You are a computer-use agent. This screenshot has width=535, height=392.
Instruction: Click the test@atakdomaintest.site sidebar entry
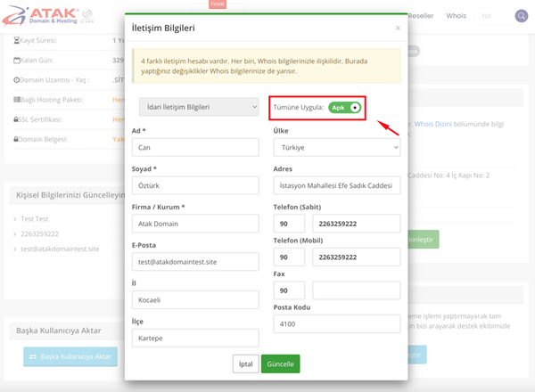pyautogui.click(x=60, y=249)
